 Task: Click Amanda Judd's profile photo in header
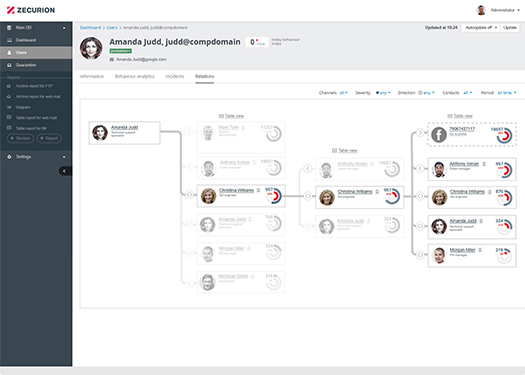[x=91, y=48]
